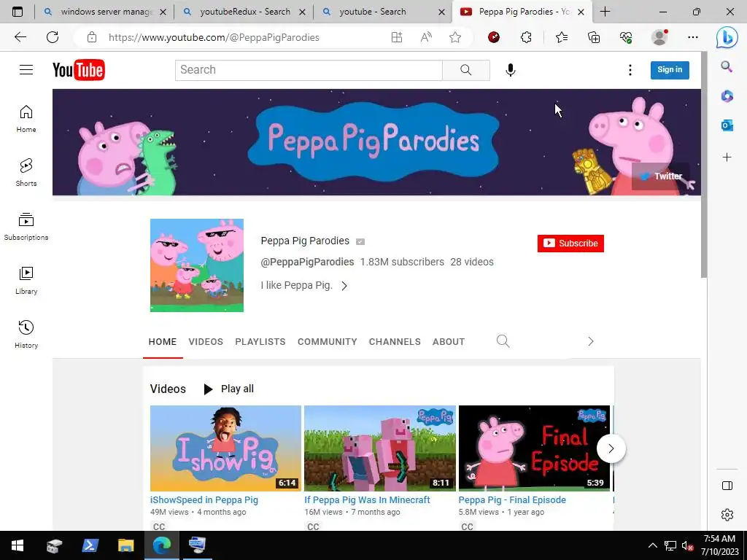The image size is (747, 560).
Task: Open the Apps available icon in address bar
Action: [x=396, y=37]
